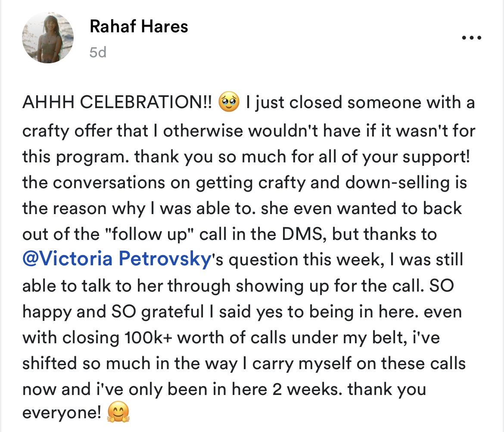Click the 5d post timestamp

click(x=98, y=53)
